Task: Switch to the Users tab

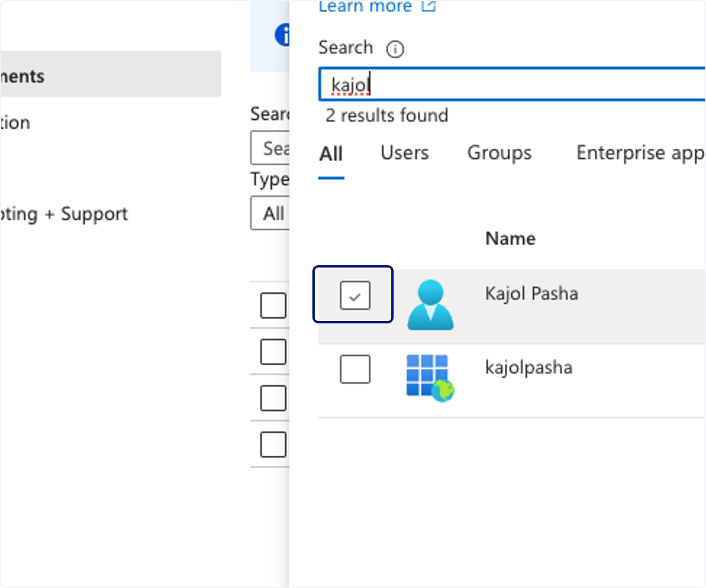Action: (x=405, y=153)
